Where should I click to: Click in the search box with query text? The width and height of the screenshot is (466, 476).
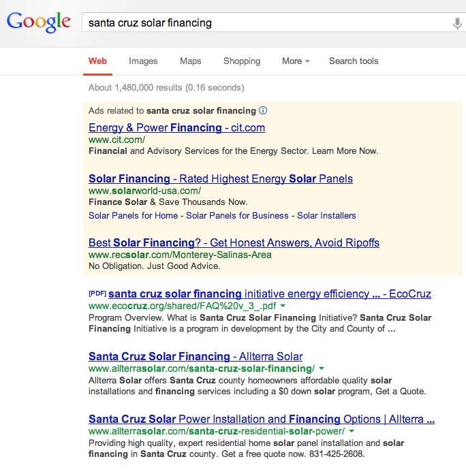tap(266, 22)
